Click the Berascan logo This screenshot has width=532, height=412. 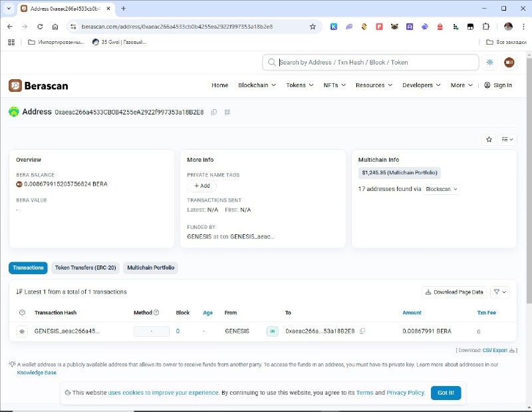tap(39, 86)
